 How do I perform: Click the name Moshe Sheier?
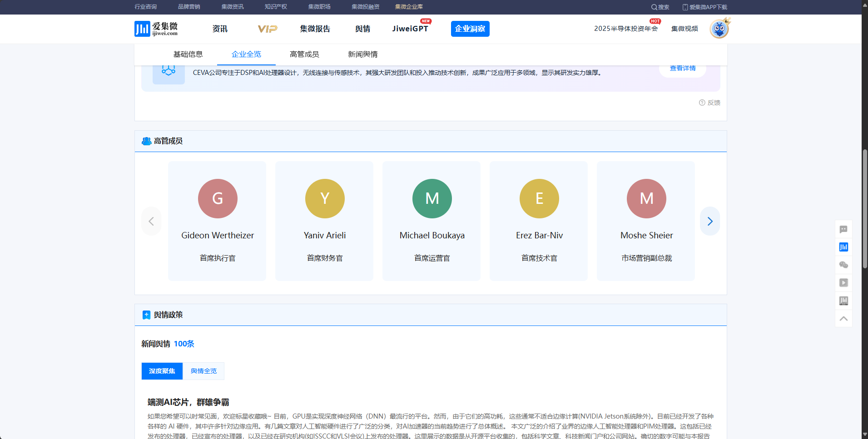647,236
